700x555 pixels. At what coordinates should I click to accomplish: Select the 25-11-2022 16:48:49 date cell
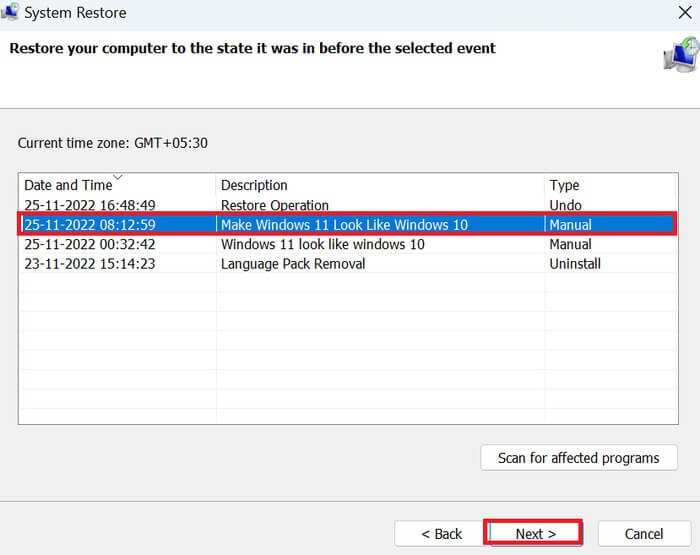(x=90, y=205)
